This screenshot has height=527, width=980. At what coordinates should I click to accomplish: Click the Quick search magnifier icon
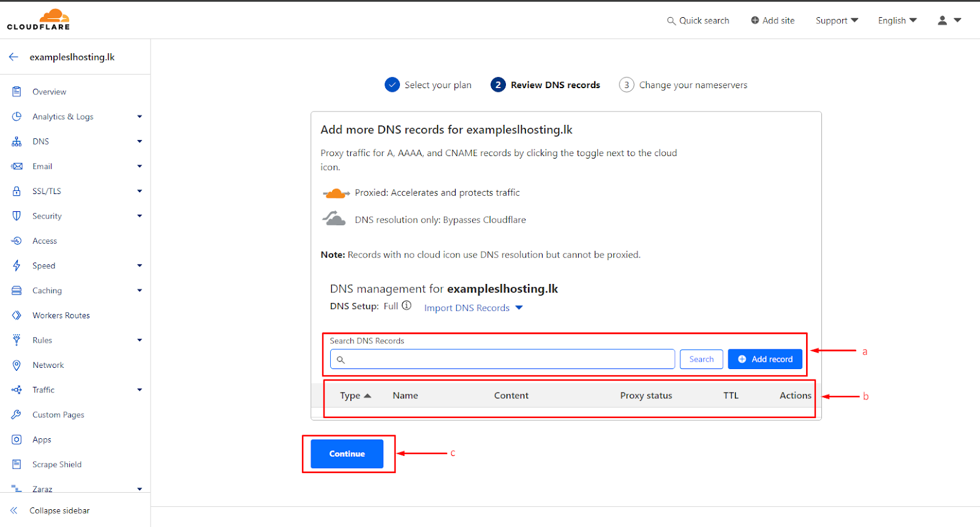point(671,21)
